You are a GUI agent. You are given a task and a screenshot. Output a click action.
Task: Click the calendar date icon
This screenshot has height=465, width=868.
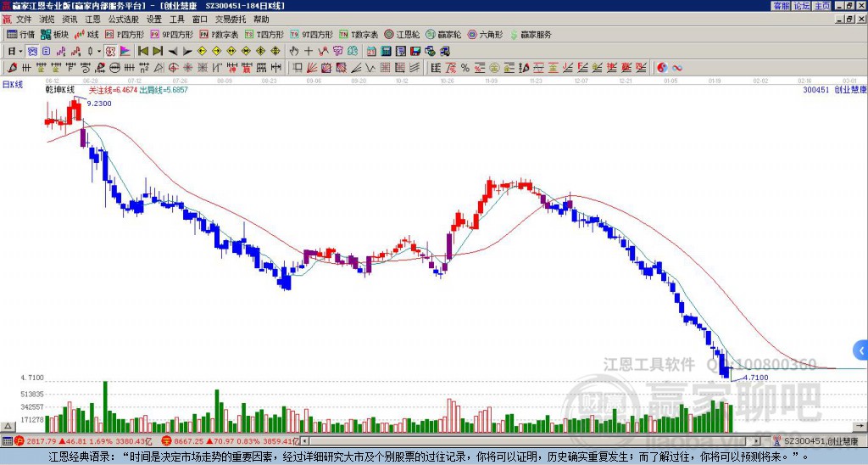[371, 52]
